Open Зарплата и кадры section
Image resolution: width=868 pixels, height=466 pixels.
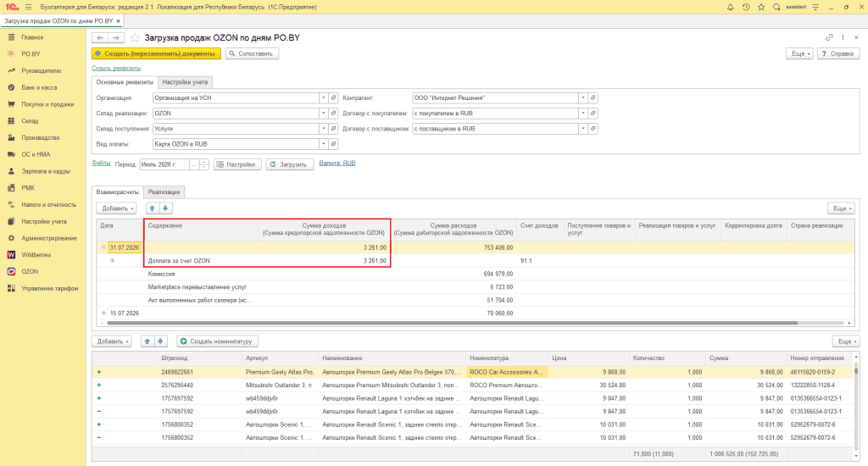(46, 171)
